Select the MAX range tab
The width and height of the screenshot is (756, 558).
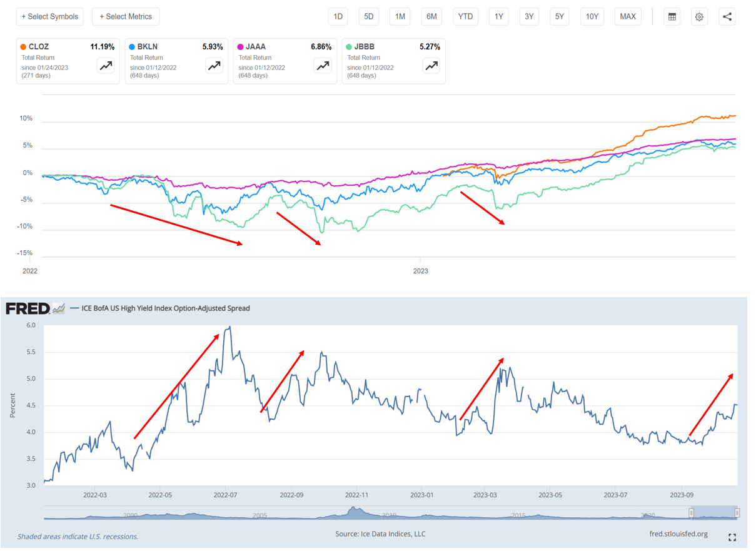point(627,16)
